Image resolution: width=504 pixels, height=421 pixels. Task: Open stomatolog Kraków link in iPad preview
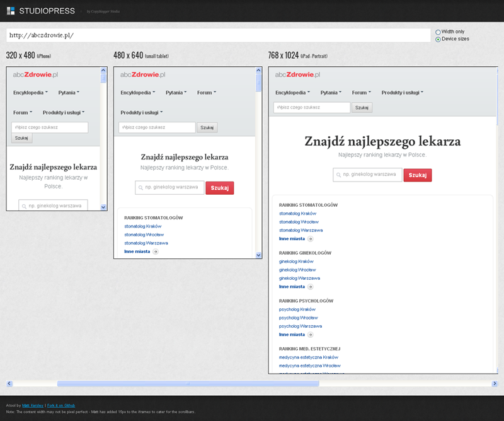coord(297,214)
